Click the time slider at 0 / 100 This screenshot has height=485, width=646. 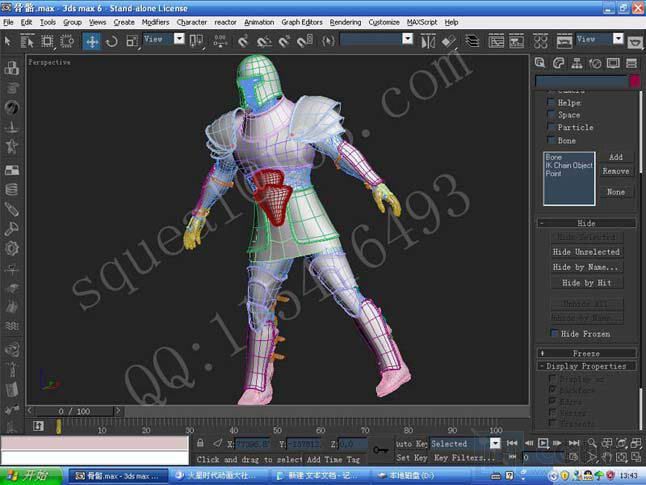[x=75, y=411]
